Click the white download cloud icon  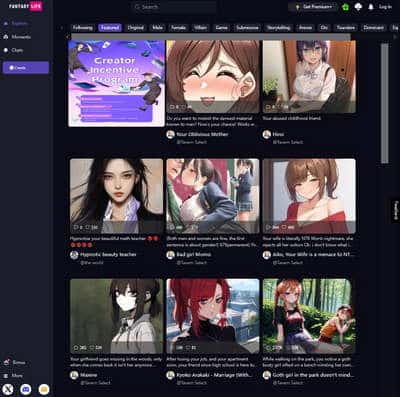pyautogui.click(x=358, y=7)
